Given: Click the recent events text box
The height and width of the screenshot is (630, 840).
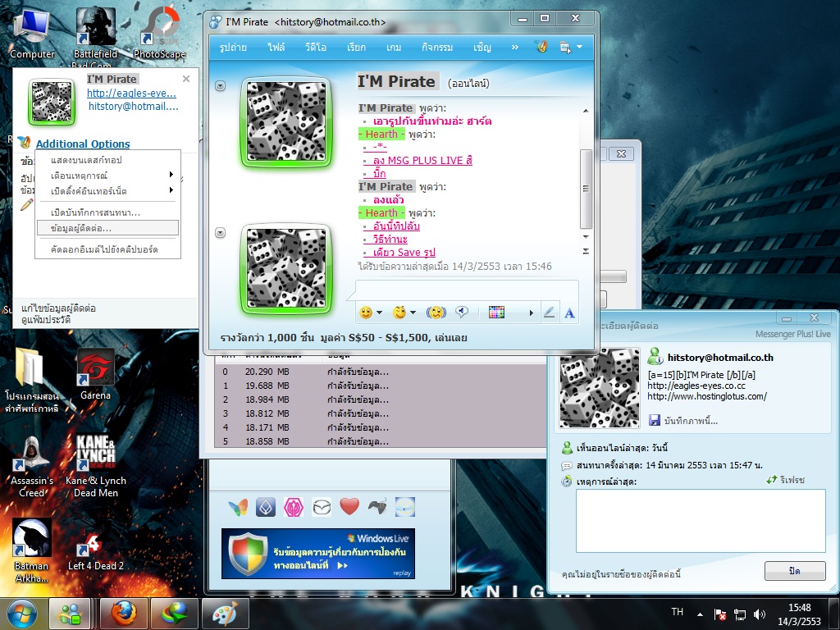Looking at the screenshot, I should coord(701,520).
